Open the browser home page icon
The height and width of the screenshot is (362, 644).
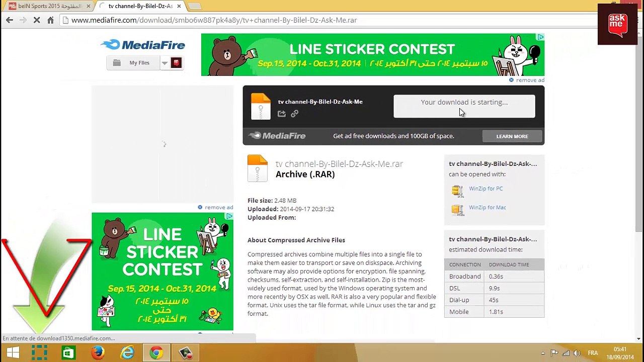point(50,20)
